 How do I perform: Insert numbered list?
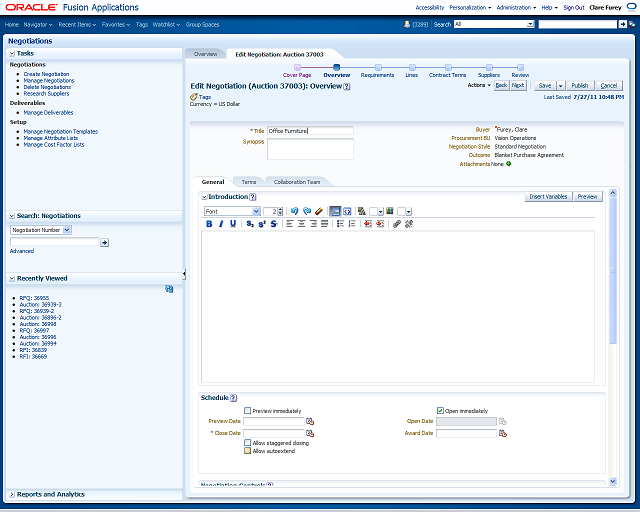352,224
